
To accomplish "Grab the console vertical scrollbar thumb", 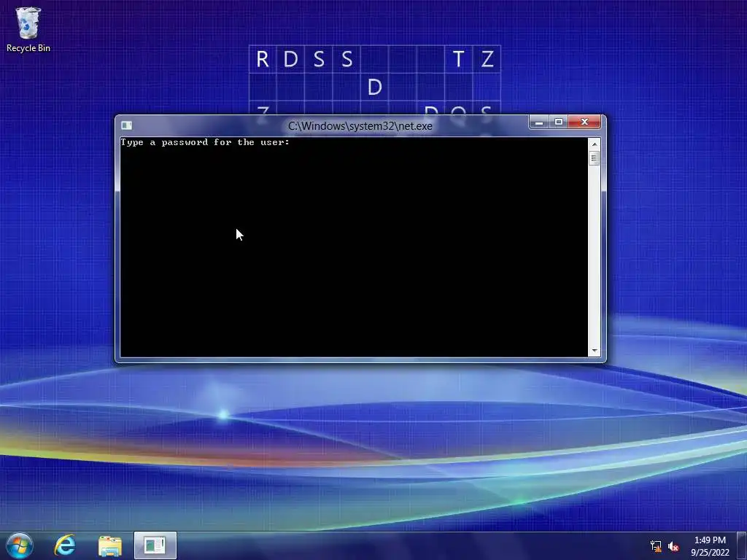I will (x=594, y=158).
